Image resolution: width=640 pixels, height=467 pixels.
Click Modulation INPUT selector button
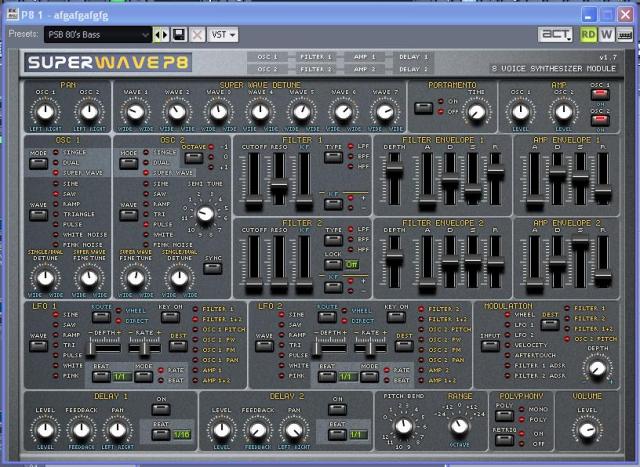(490, 346)
